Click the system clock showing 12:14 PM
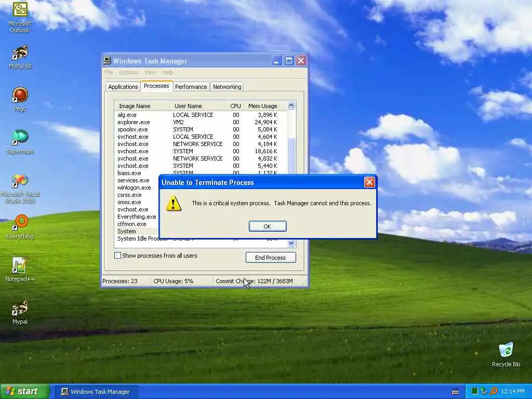Image resolution: width=532 pixels, height=399 pixels. click(512, 391)
